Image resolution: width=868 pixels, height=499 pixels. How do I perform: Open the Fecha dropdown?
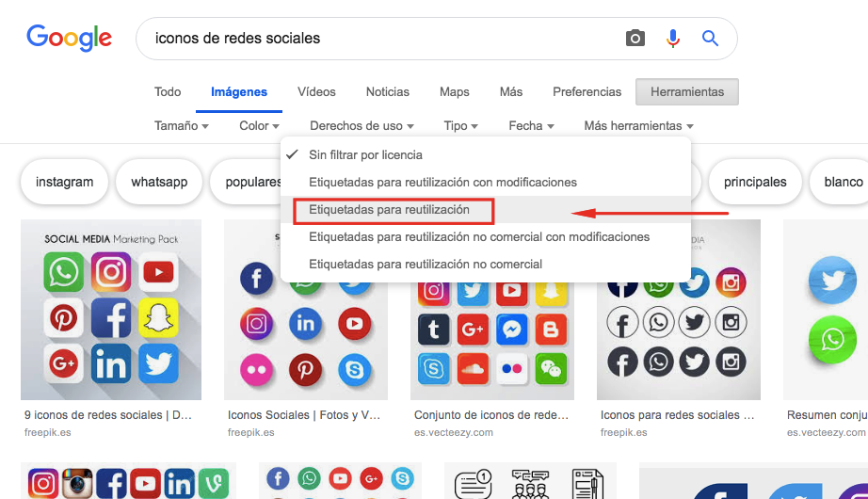pos(531,126)
